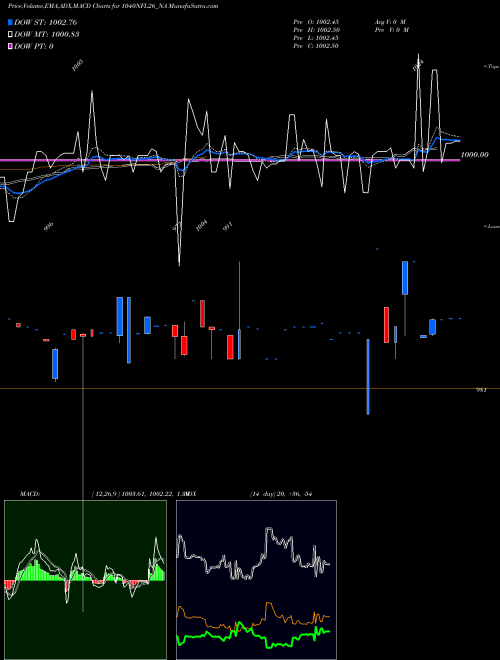
Task: Click the 'Avg V: 0 M' text
Action: coord(391,21)
